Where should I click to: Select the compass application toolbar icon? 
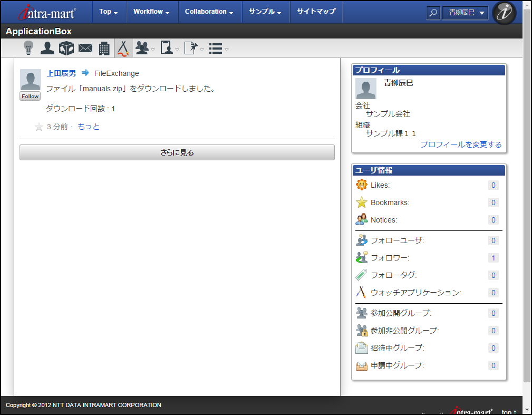123,48
